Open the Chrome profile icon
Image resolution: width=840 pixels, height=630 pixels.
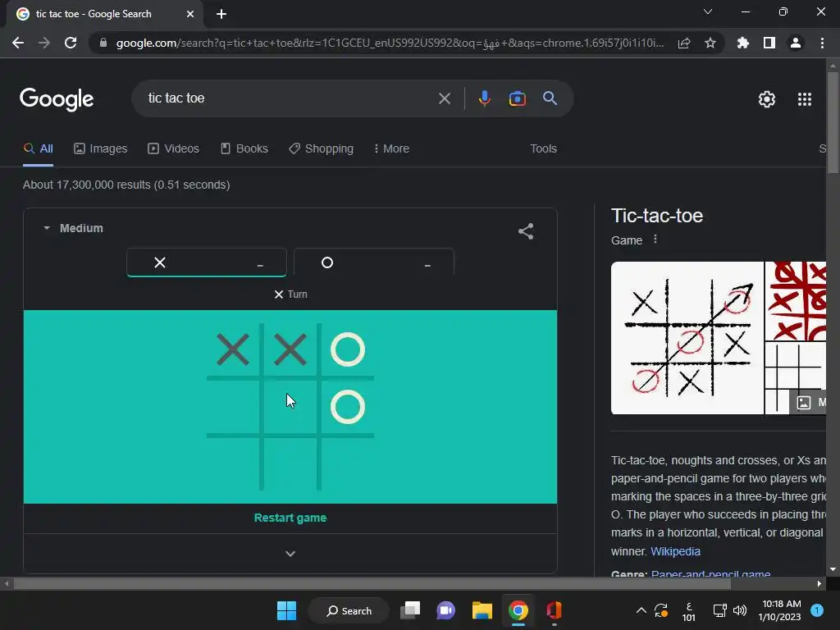click(796, 43)
